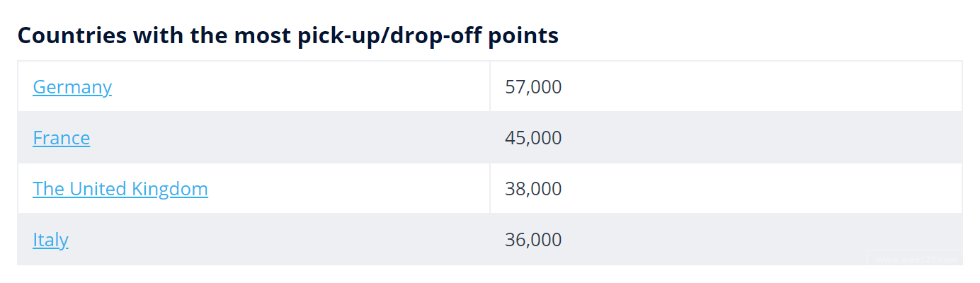Image resolution: width=980 pixels, height=283 pixels.
Task: Visit the Italy link
Action: (x=50, y=240)
